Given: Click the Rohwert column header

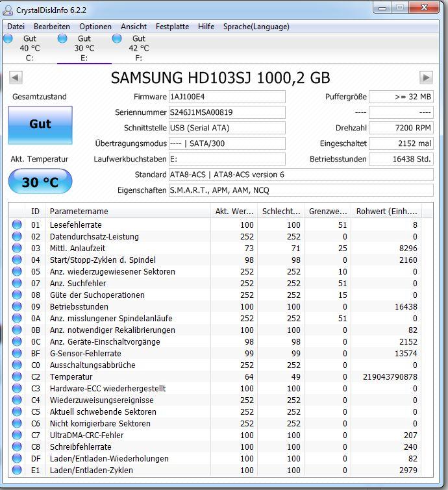Looking at the screenshot, I should coord(386,211).
